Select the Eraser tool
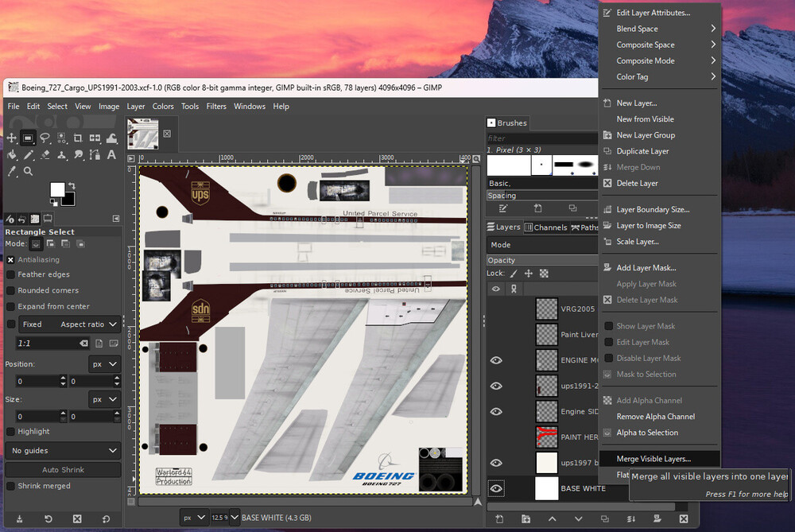The height and width of the screenshot is (532, 795). click(x=45, y=155)
